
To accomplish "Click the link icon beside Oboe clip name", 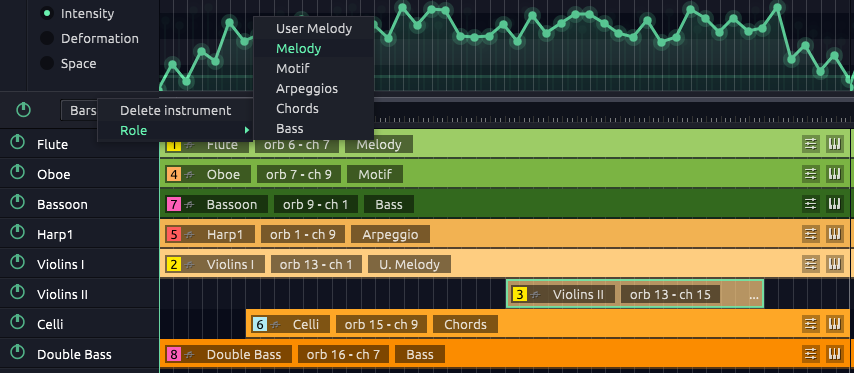I will coord(190,175).
